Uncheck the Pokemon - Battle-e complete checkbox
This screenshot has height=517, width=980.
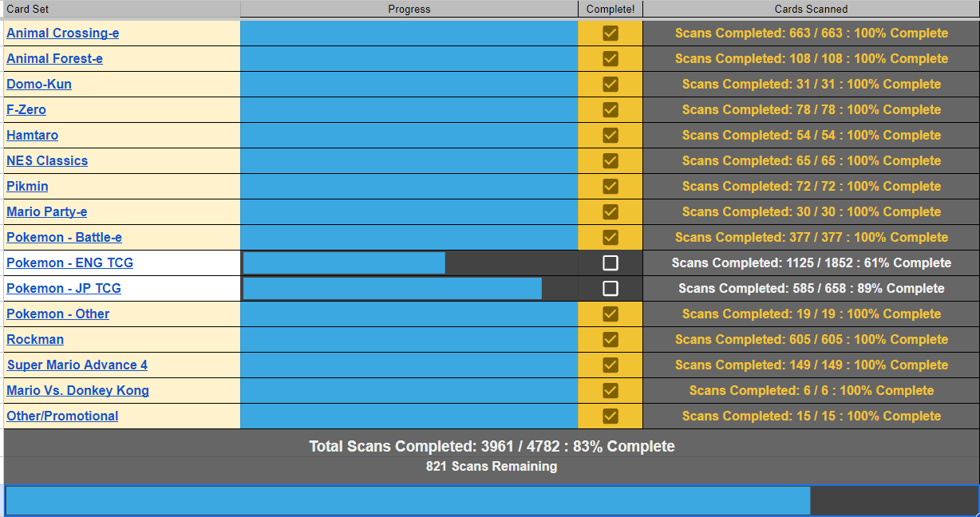pyautogui.click(x=611, y=237)
